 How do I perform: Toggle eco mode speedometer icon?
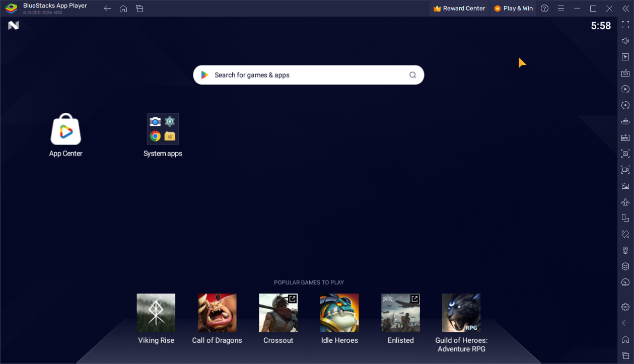pos(625,282)
